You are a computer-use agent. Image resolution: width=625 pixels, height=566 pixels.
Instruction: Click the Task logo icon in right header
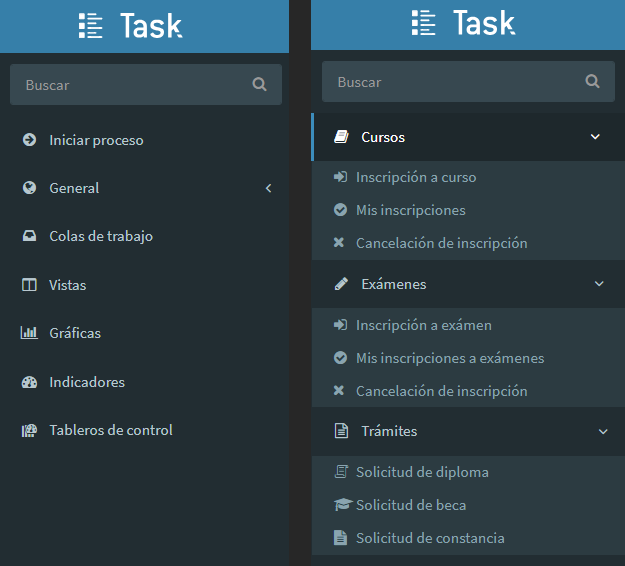pyautogui.click(x=423, y=23)
